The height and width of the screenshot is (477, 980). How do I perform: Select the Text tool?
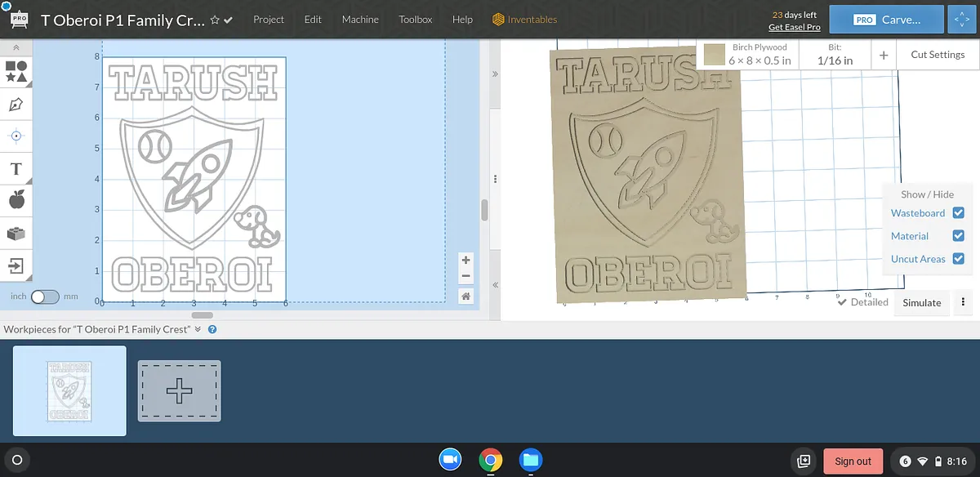[x=16, y=169]
